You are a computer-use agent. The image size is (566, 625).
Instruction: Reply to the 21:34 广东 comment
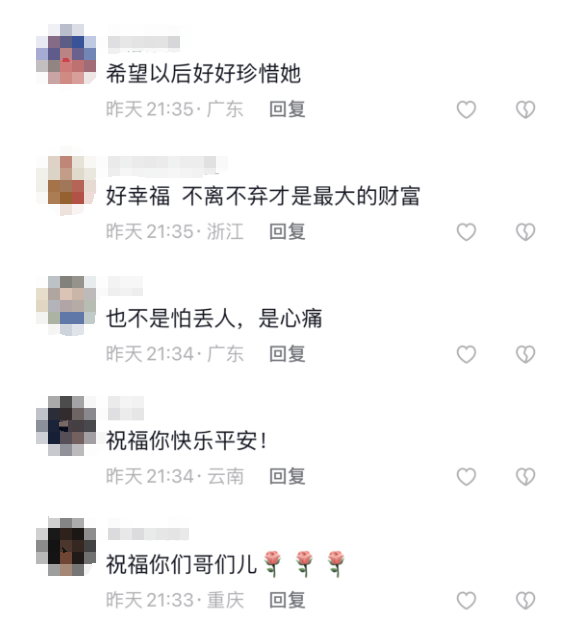[287, 354]
